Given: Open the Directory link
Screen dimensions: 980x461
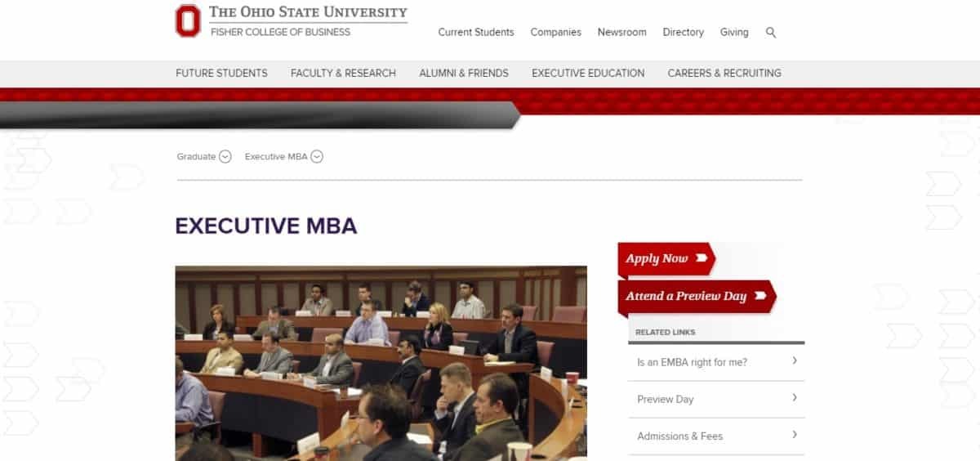Looking at the screenshot, I should pos(684,33).
